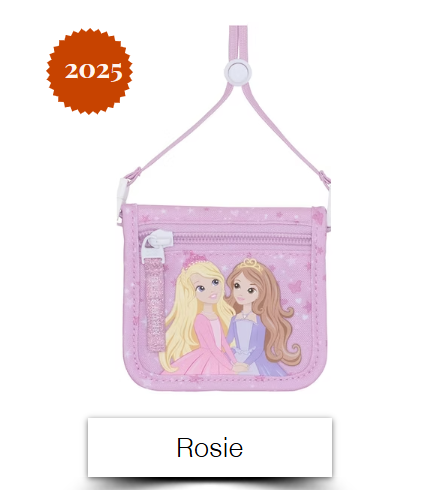This screenshot has width=427, height=490.
Task: Click the princesses' joined hands
Action: pyautogui.click(x=241, y=367)
